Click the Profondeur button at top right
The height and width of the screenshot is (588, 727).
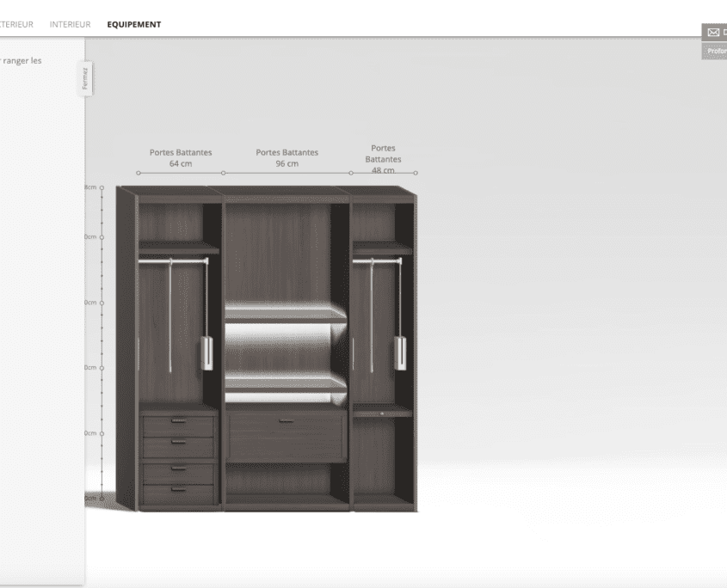point(716,51)
